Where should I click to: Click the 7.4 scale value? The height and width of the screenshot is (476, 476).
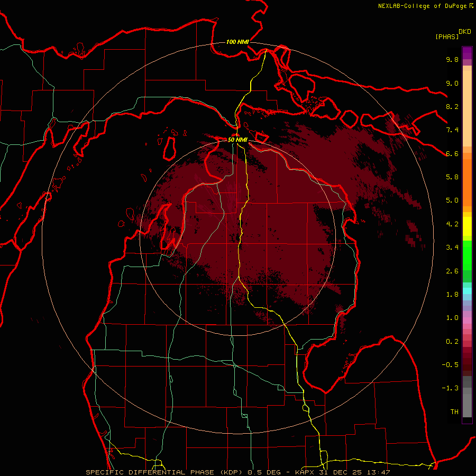452,130
